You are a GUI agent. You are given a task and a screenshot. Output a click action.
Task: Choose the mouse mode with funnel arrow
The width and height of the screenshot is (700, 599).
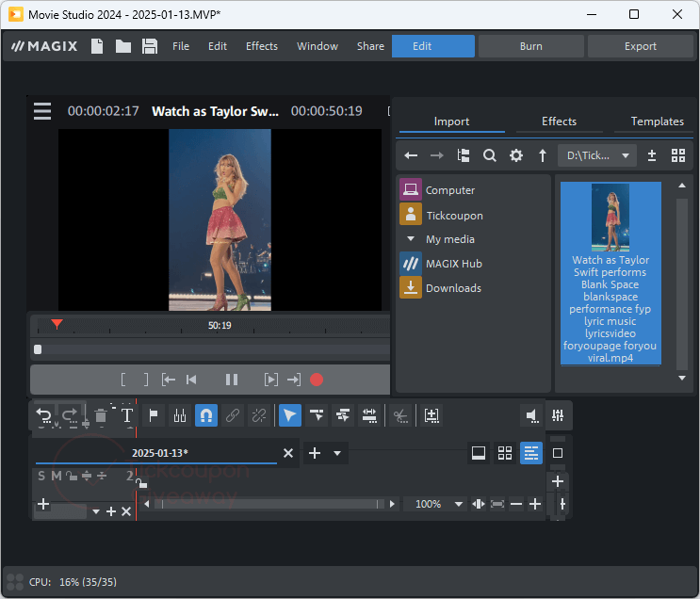[317, 415]
